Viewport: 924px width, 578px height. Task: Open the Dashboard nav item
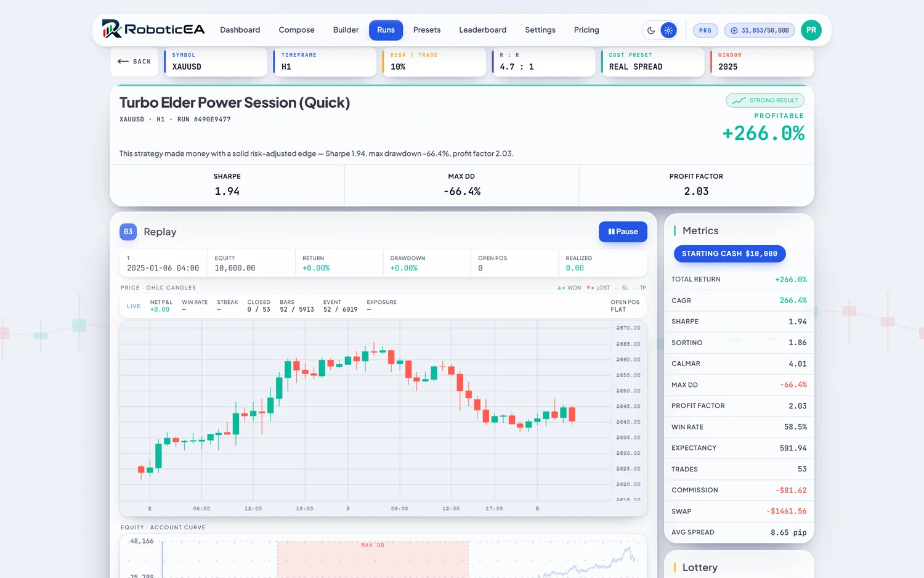coord(240,30)
